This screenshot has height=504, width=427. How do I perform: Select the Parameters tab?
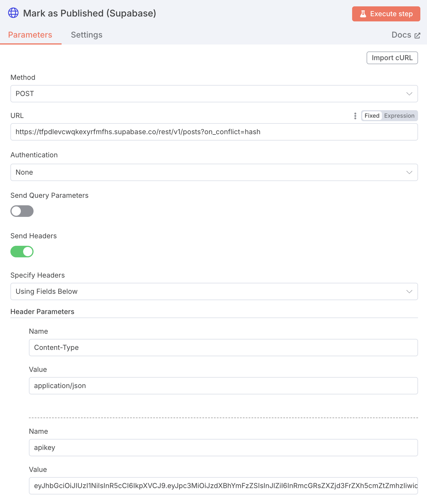[30, 35]
